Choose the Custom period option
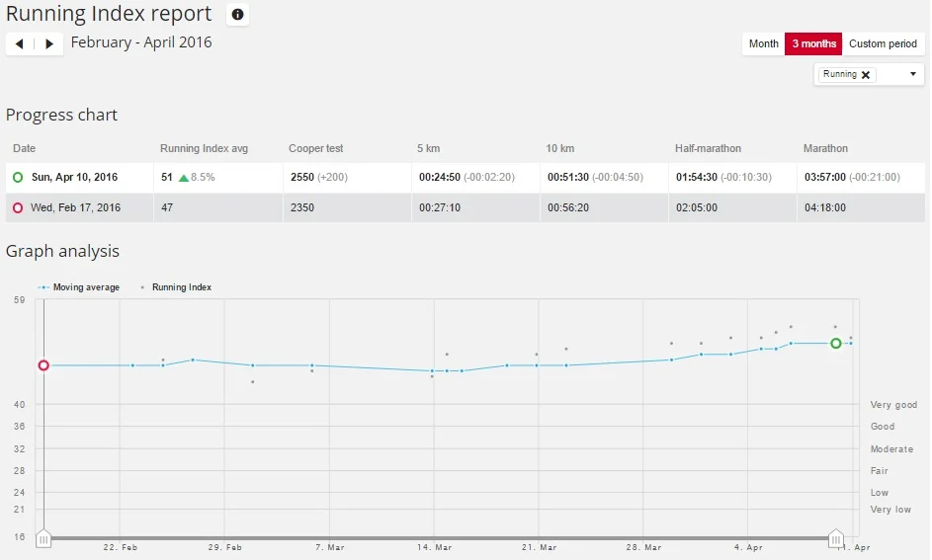The image size is (932, 560). [x=883, y=44]
